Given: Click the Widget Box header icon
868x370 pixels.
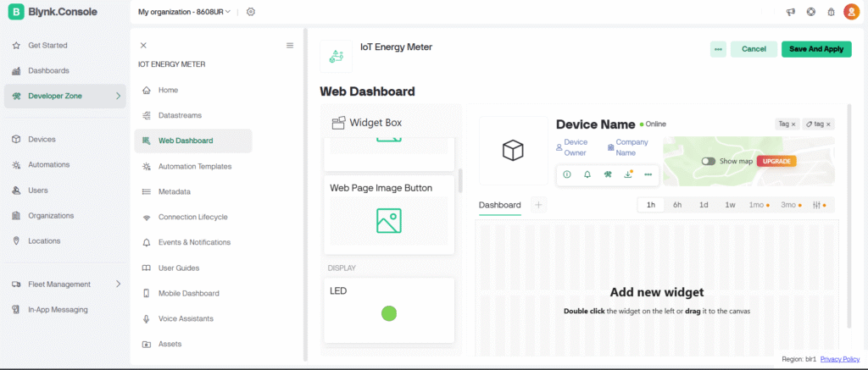Looking at the screenshot, I should (x=339, y=123).
